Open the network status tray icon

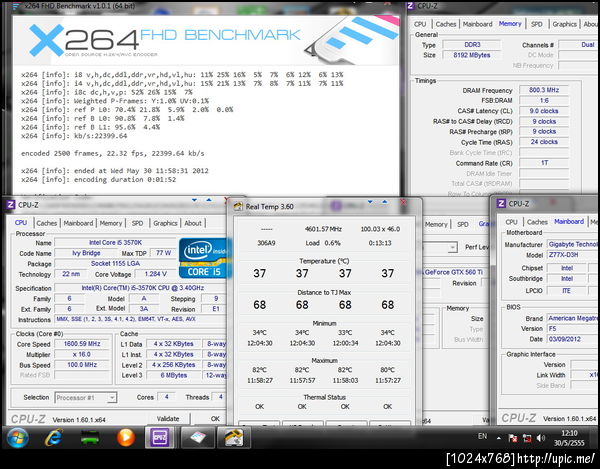pos(527,438)
